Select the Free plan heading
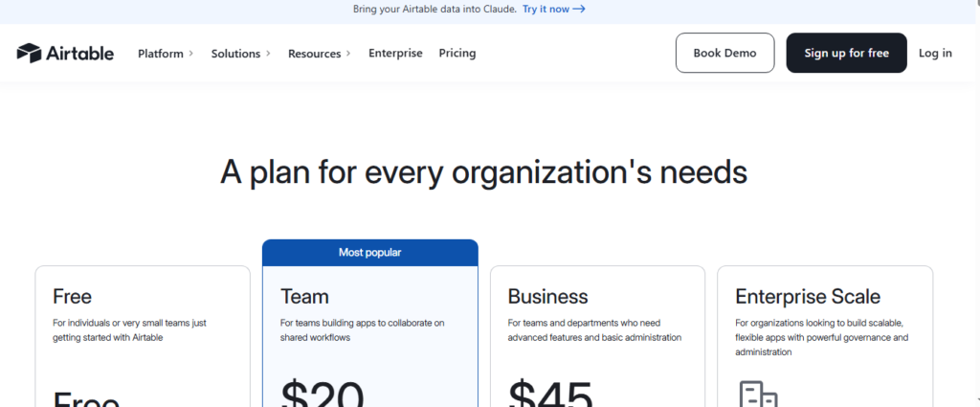 [72, 296]
